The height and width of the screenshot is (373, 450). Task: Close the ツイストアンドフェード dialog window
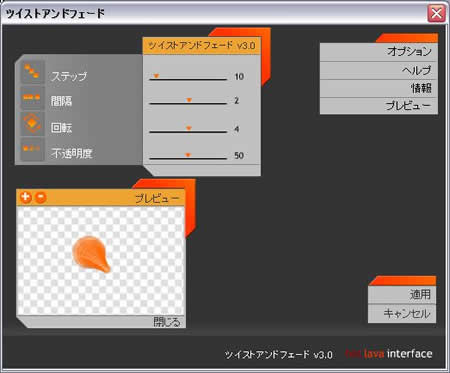(x=436, y=14)
